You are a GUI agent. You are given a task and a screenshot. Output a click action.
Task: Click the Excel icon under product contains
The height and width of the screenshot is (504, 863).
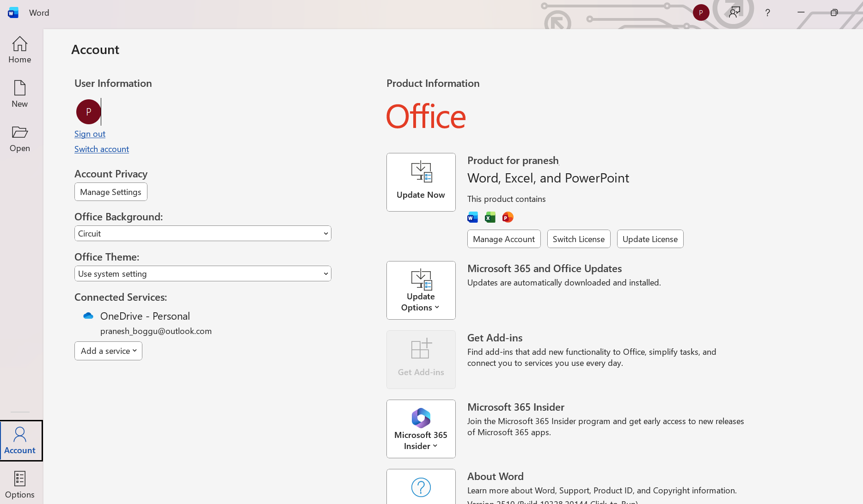click(490, 217)
